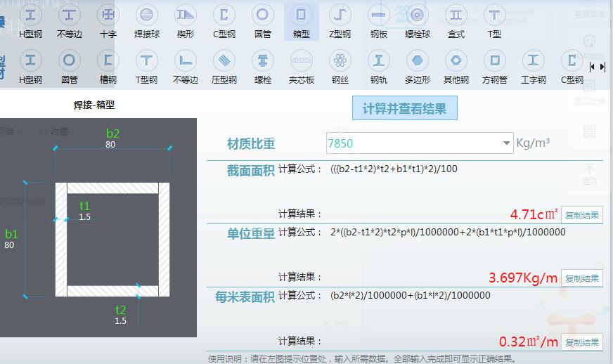This screenshot has height=364, width=613.
Task: Click the 7850 density combo box field
Action: 420,143
